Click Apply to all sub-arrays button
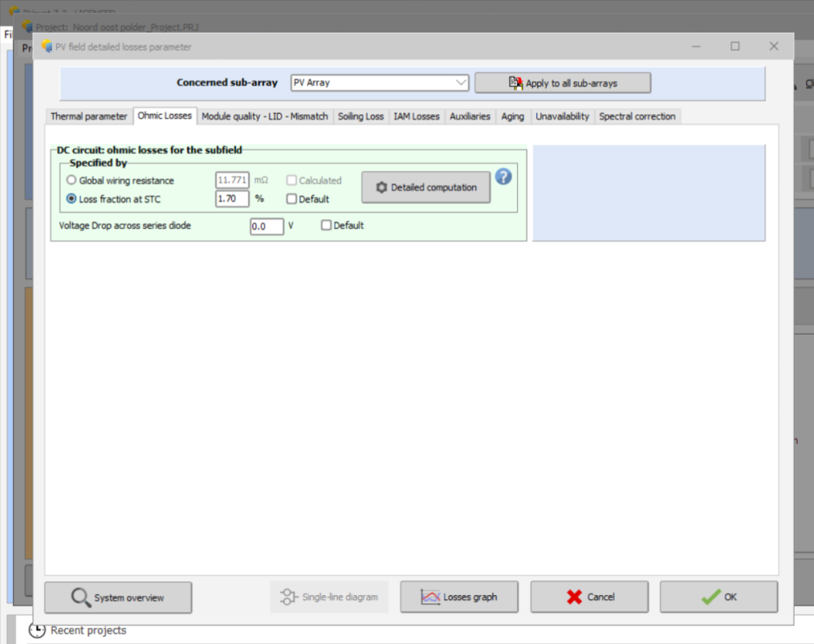814x644 pixels. [x=562, y=83]
